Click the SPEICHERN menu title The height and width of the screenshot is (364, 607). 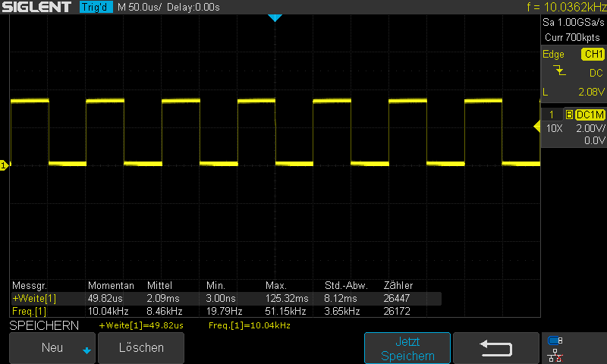[44, 326]
